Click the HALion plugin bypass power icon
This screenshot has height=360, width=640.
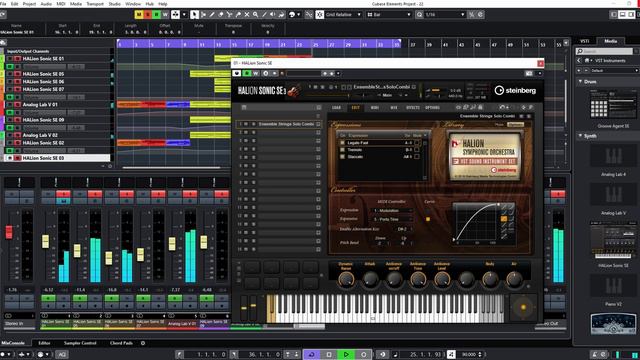point(237,73)
